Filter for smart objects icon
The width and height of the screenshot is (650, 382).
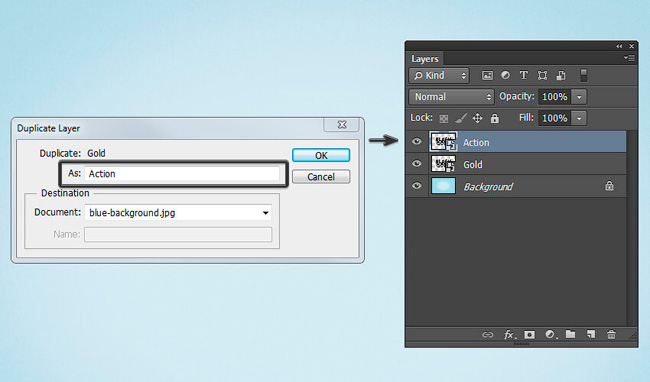pyautogui.click(x=561, y=75)
